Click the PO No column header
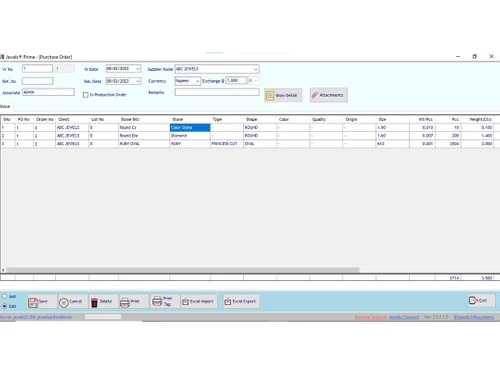This screenshot has width=500, height=375. 24,119
